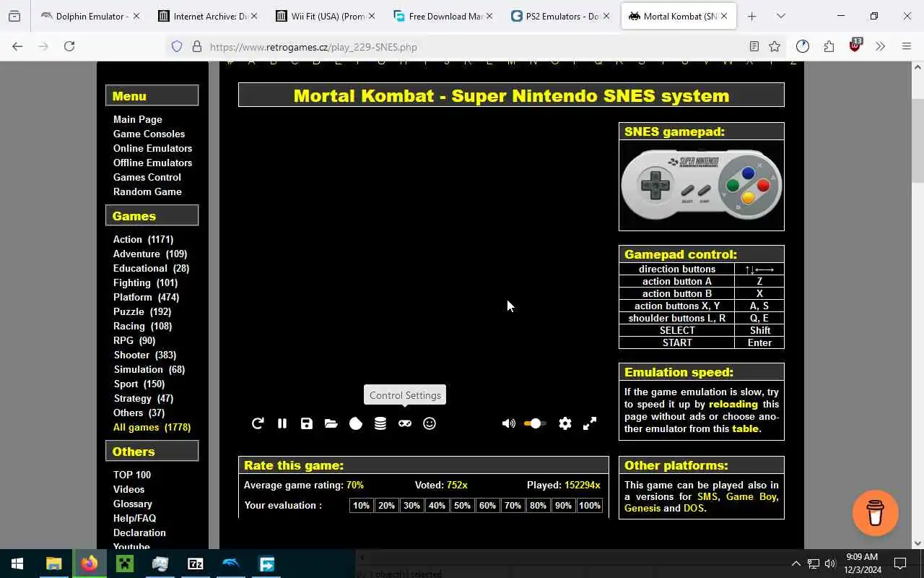
Task: Show more toolbar tools overflow chevron
Action: coord(880,46)
